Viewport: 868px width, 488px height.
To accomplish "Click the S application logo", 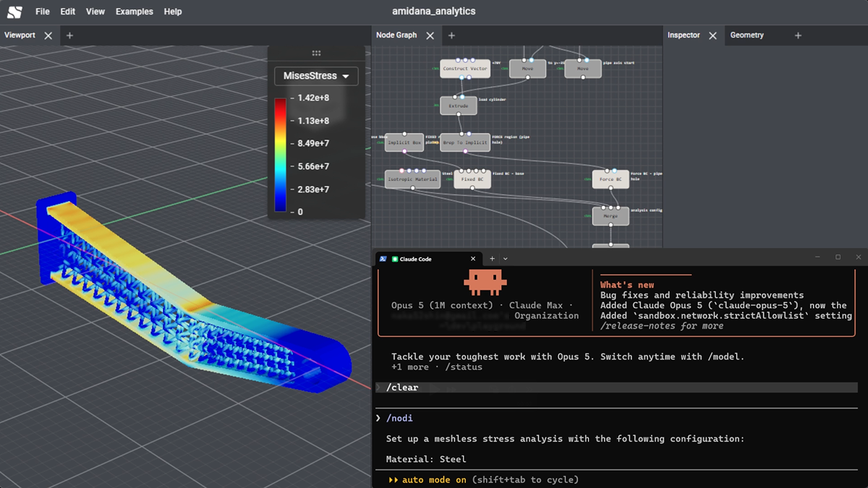I will tap(14, 12).
